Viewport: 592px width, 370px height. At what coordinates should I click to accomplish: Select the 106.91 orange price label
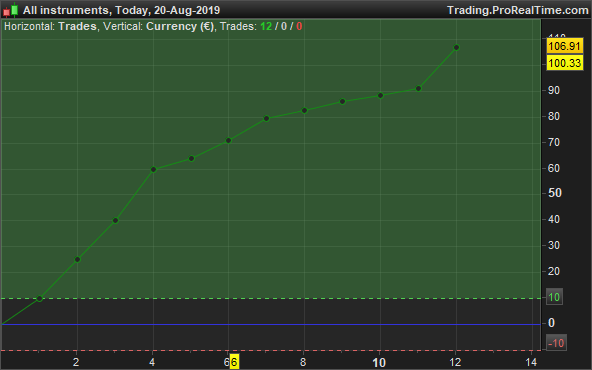(564, 46)
